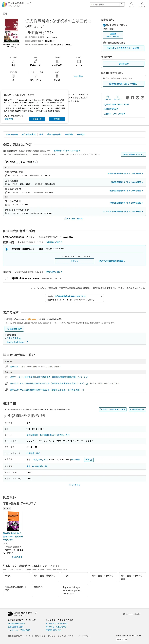The width and height of the screenshot is (149, 644).
Task: Switch to 全国の図書館 tab
Action: pos(12,134)
